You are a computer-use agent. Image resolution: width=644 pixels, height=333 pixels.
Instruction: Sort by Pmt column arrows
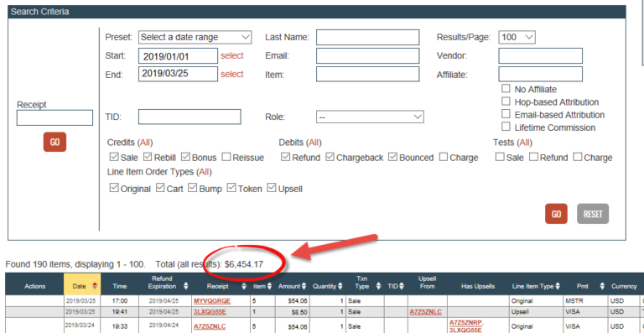[602, 286]
